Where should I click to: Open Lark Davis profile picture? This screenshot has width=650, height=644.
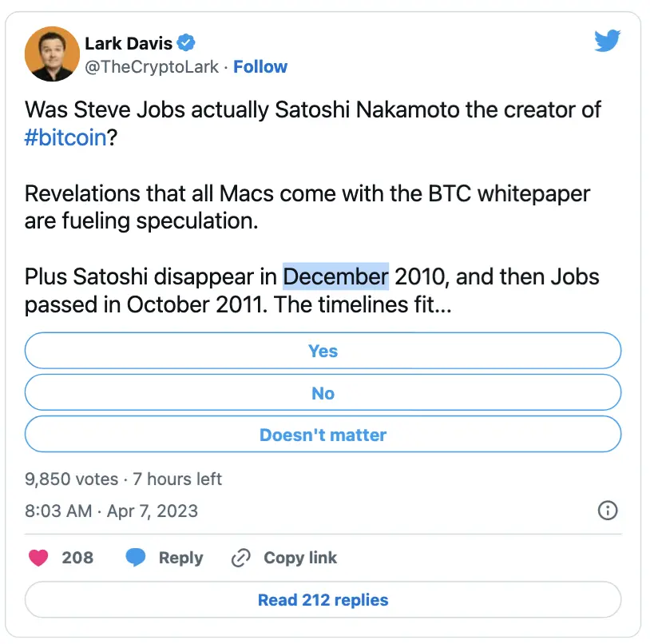(50, 54)
